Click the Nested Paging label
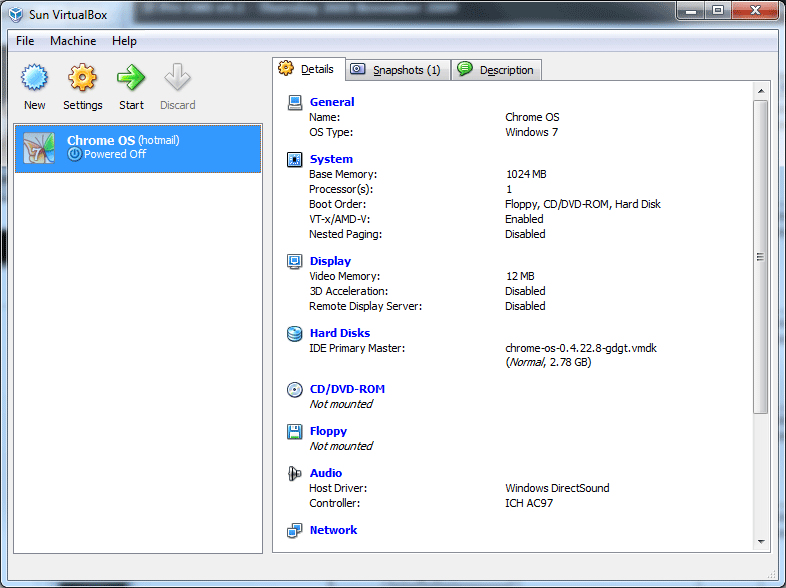 pyautogui.click(x=345, y=235)
